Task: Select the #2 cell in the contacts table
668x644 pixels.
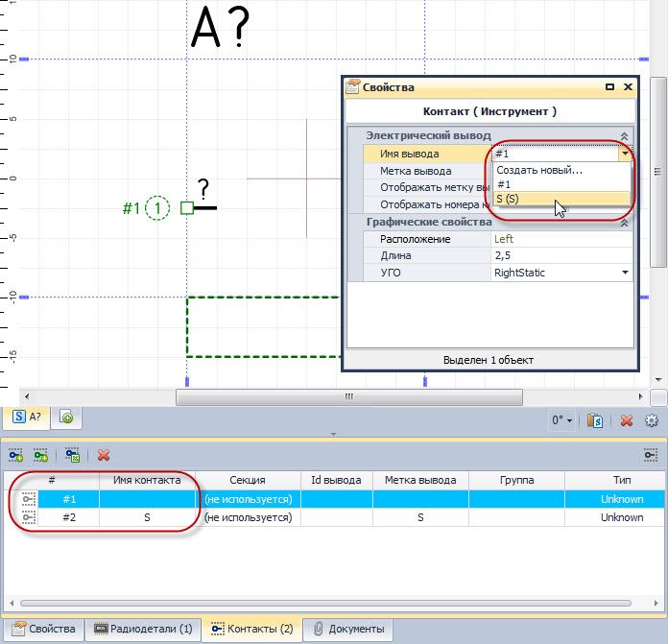Action: [x=69, y=517]
